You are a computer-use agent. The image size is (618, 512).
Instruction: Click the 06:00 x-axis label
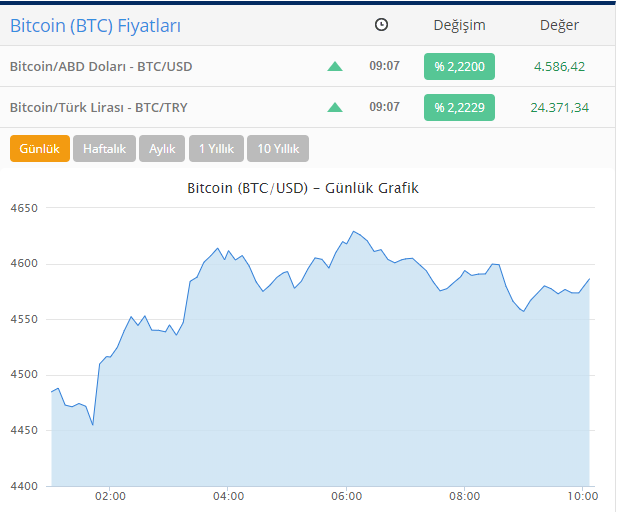346,496
